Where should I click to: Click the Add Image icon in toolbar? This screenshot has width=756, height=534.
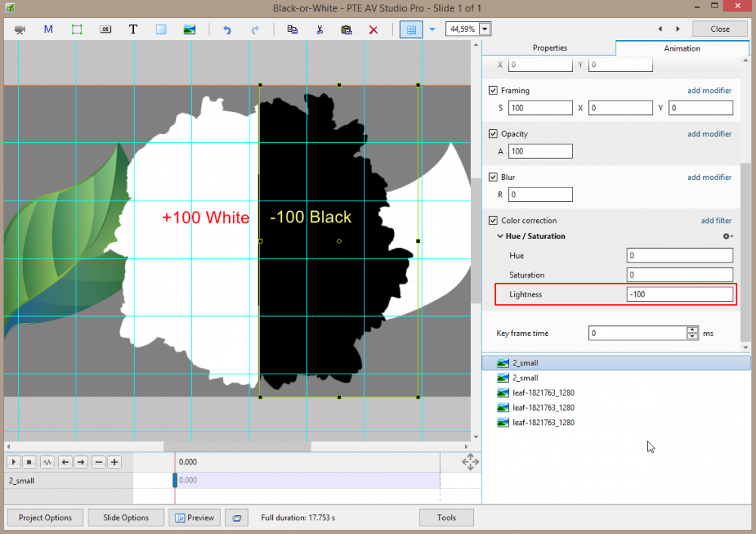click(x=189, y=29)
